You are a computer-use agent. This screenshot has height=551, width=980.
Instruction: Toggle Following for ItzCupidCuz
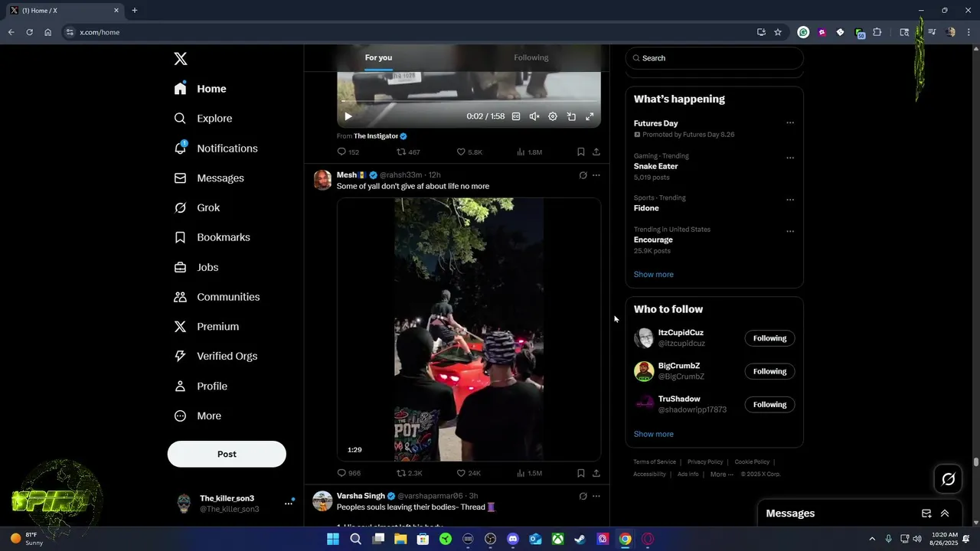tap(769, 338)
